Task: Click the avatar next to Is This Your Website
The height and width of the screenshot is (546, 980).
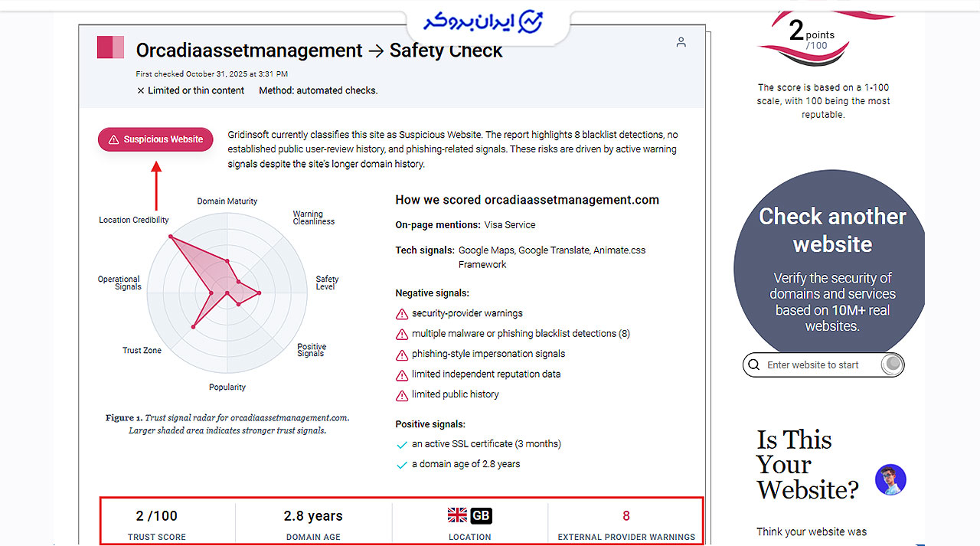Action: pos(890,479)
